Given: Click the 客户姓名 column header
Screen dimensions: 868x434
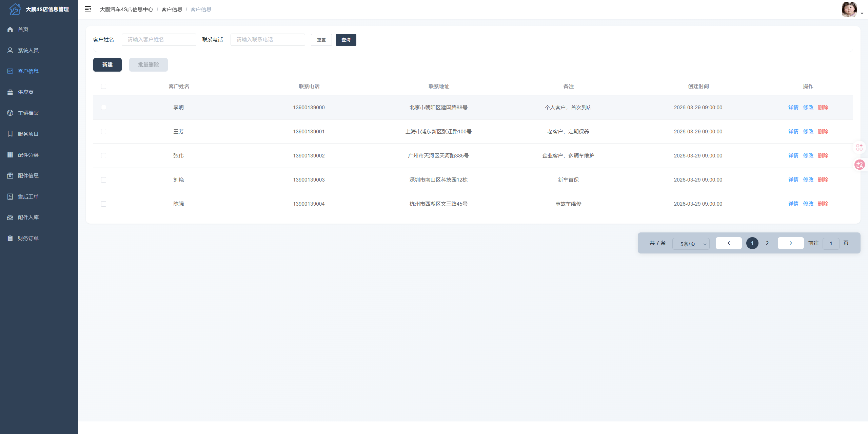Looking at the screenshot, I should [x=179, y=87].
